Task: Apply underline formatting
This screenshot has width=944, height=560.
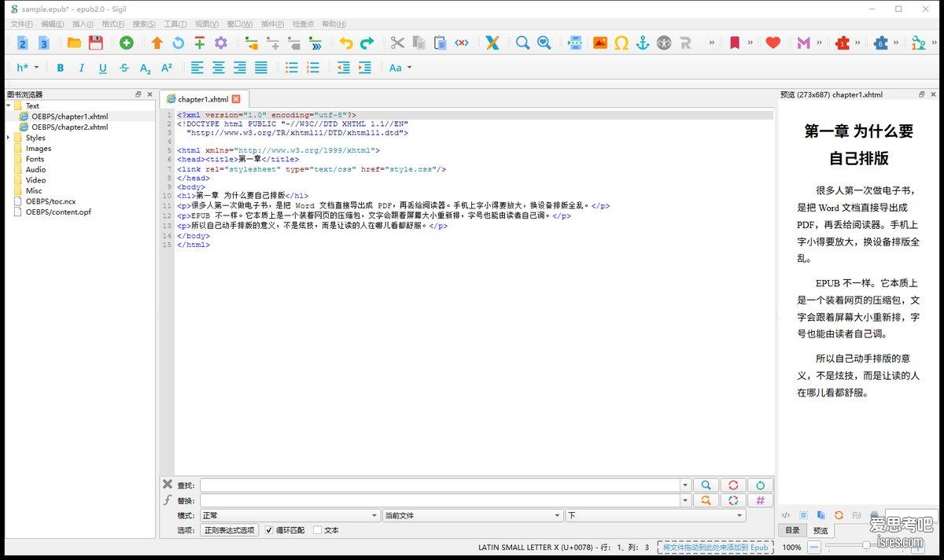Action: (x=102, y=68)
